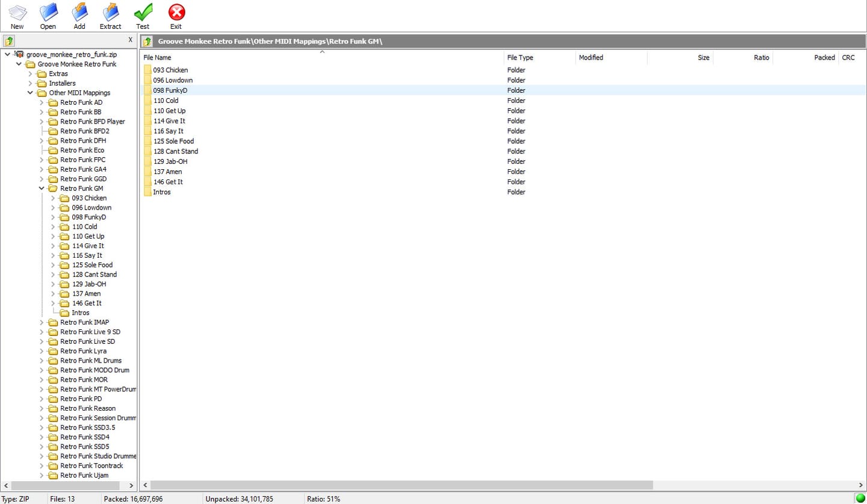Click the up-folder icon above the tree
This screenshot has width=867, height=504.
[x=9, y=41]
